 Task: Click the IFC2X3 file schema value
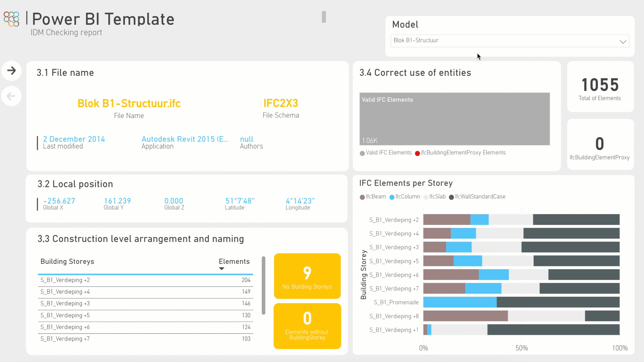click(281, 103)
